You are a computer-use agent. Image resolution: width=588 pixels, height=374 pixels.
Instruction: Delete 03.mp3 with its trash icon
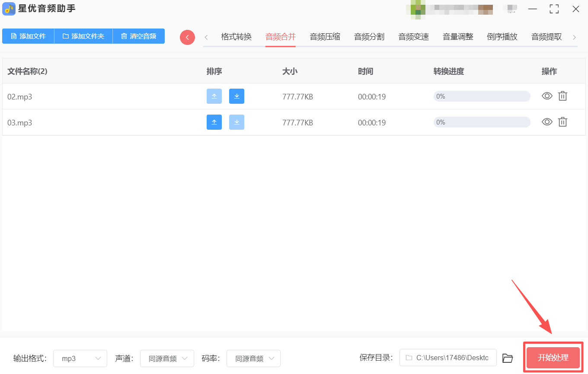tap(562, 122)
